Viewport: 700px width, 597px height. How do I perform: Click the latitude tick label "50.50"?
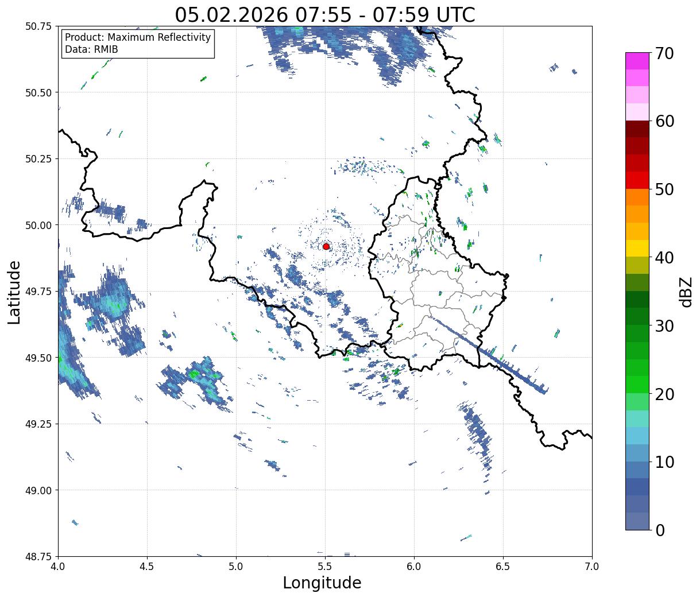pos(38,92)
